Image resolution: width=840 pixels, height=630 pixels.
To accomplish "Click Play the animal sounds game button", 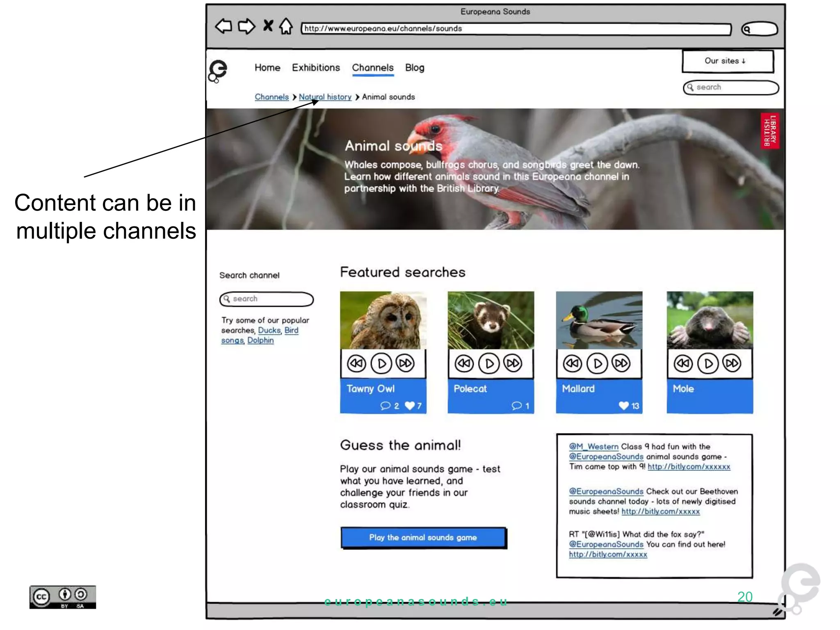I will tap(423, 537).
